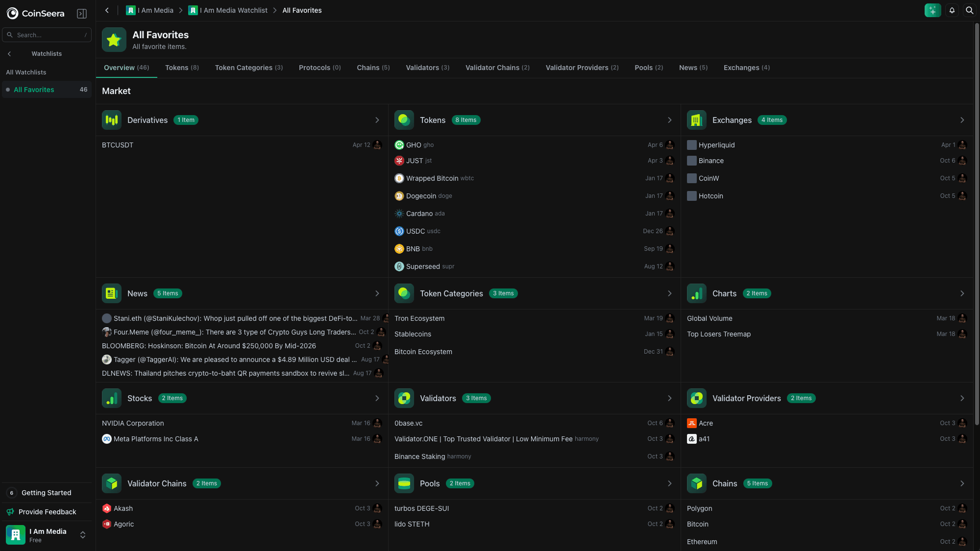
Task: Click the page vertical scrollbar
Action: click(x=977, y=223)
